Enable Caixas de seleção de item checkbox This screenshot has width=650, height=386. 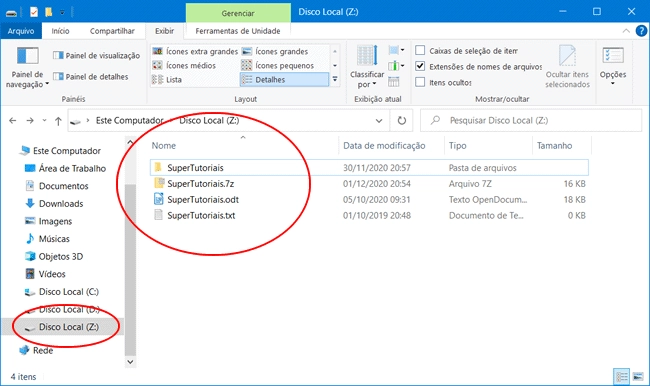point(420,51)
